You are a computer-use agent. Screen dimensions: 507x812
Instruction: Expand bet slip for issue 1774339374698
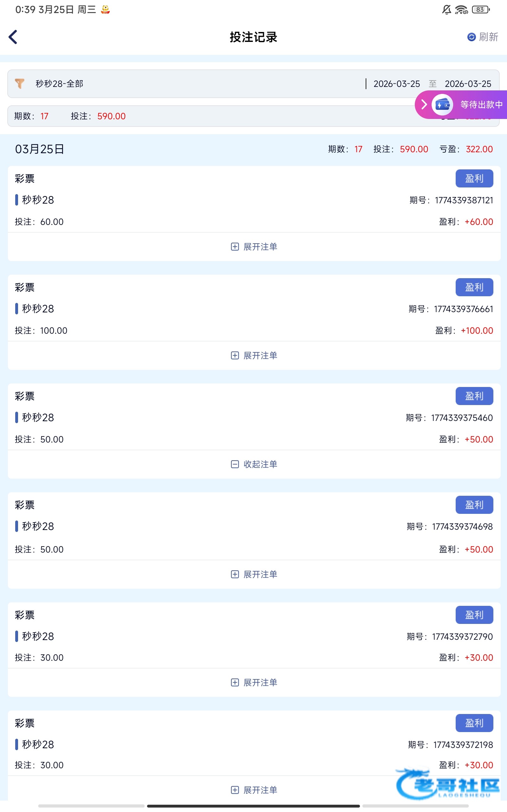[x=254, y=574]
